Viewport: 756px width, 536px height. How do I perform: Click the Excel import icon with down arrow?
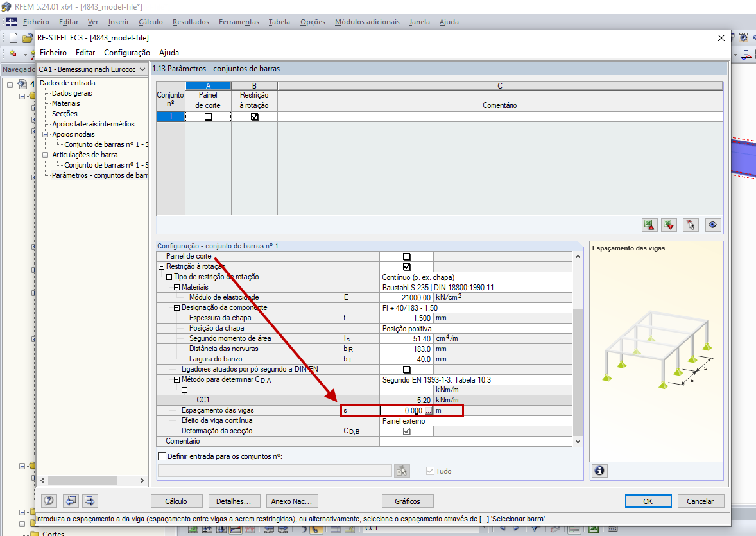point(669,225)
